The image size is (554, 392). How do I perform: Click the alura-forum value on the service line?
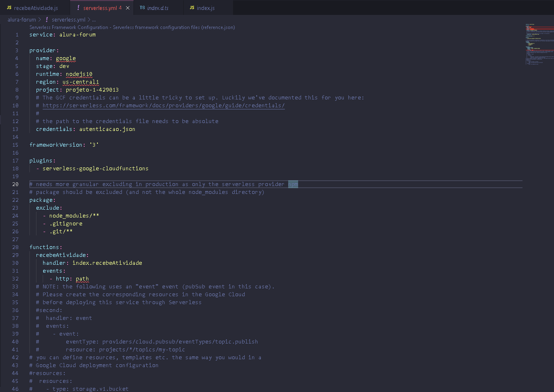[x=78, y=35]
